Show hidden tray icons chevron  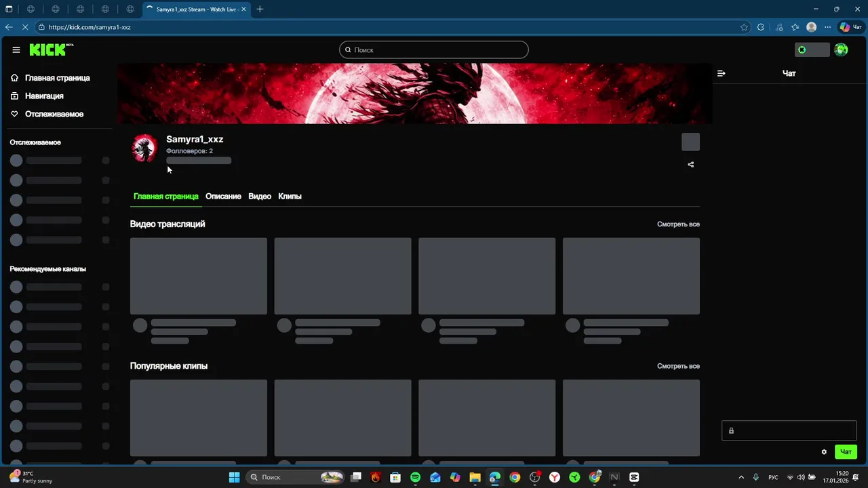(741, 477)
